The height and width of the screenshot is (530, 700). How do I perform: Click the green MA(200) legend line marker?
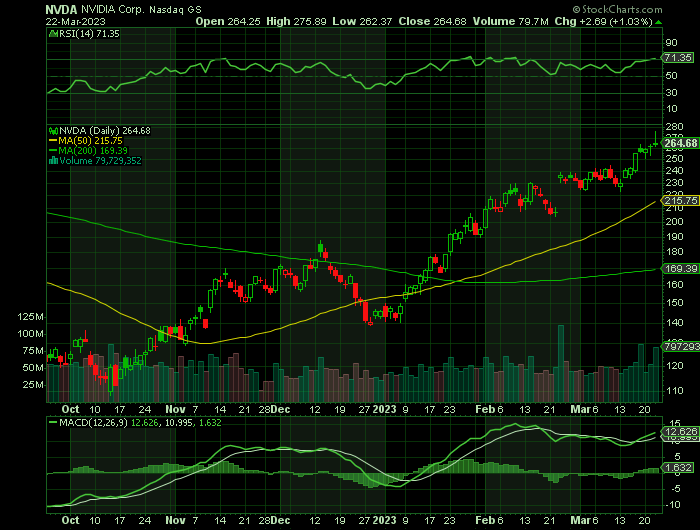coord(53,151)
